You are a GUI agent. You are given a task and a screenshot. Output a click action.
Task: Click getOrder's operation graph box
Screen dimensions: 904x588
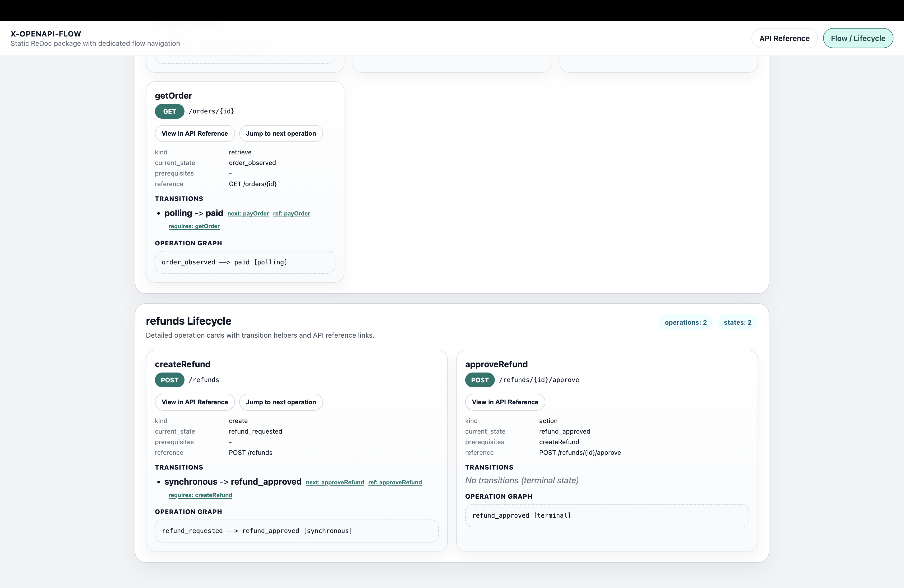point(245,262)
